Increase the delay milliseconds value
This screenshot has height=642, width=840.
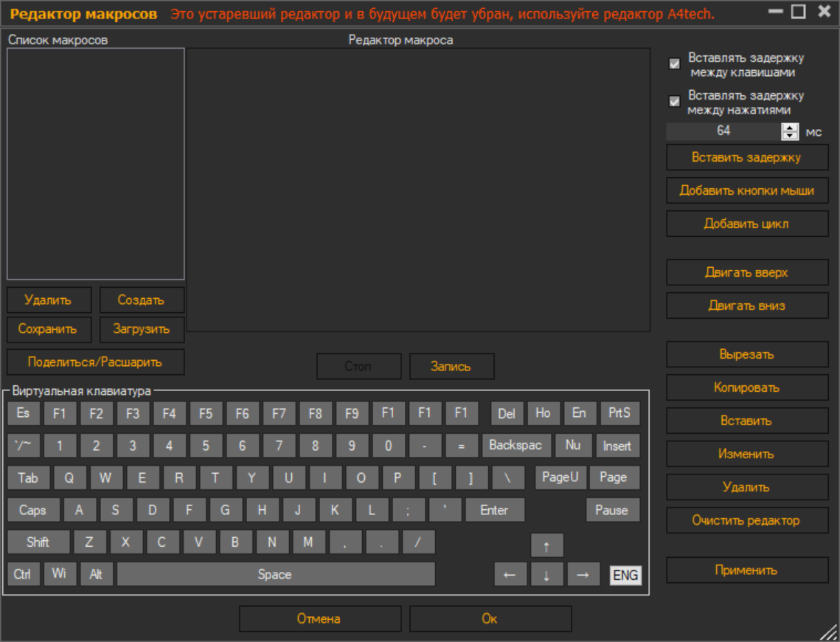790,128
